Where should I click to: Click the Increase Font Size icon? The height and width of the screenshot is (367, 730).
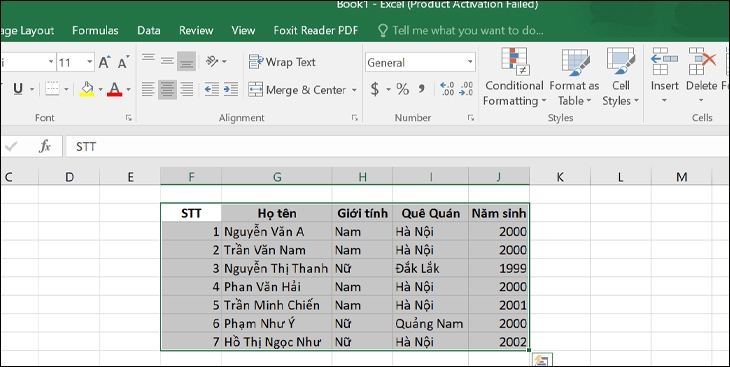click(104, 62)
